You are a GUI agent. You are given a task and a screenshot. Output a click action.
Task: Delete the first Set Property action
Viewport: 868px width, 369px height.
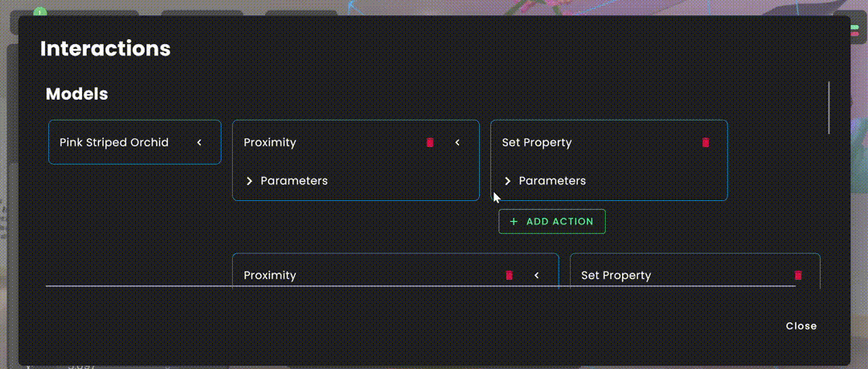click(x=706, y=142)
